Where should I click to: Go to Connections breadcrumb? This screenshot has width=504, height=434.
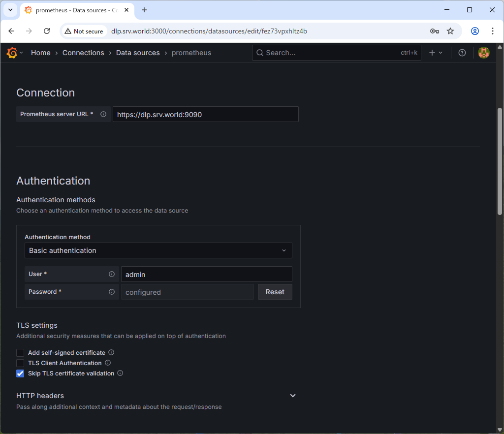[83, 53]
